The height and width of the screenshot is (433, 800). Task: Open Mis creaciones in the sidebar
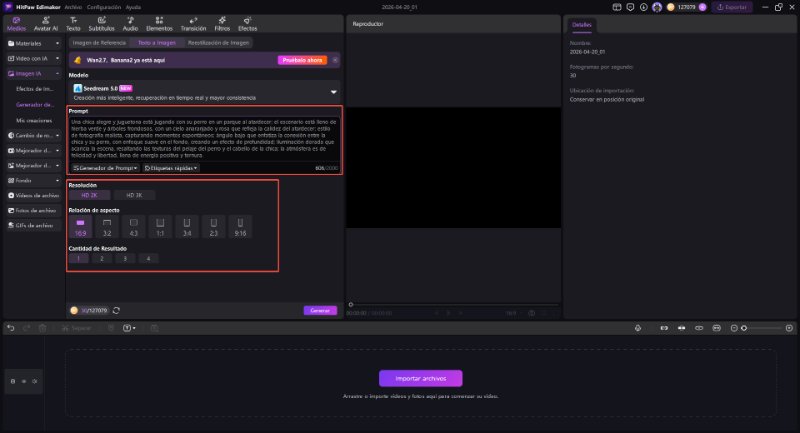[x=34, y=120]
